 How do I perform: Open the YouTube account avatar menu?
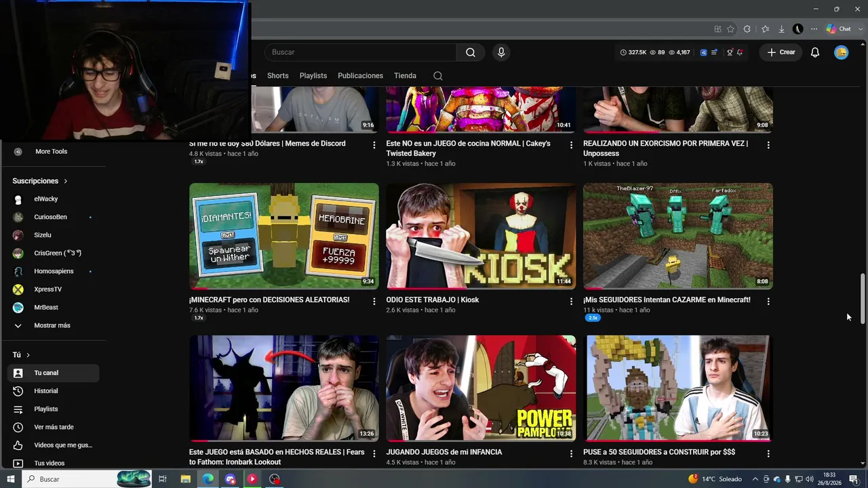[x=842, y=52]
